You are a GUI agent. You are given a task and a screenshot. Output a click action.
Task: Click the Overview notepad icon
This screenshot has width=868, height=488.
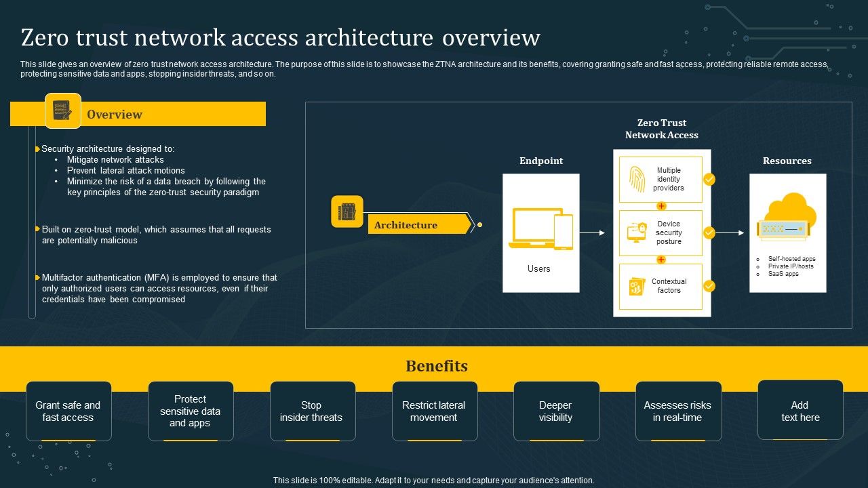point(63,110)
